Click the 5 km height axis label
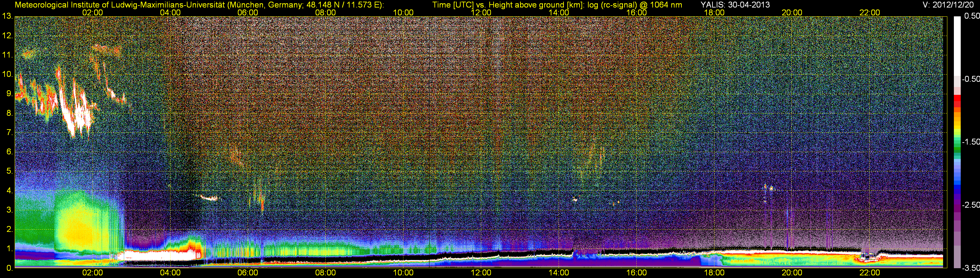Viewport: 980px width, 278px height. 9,171
